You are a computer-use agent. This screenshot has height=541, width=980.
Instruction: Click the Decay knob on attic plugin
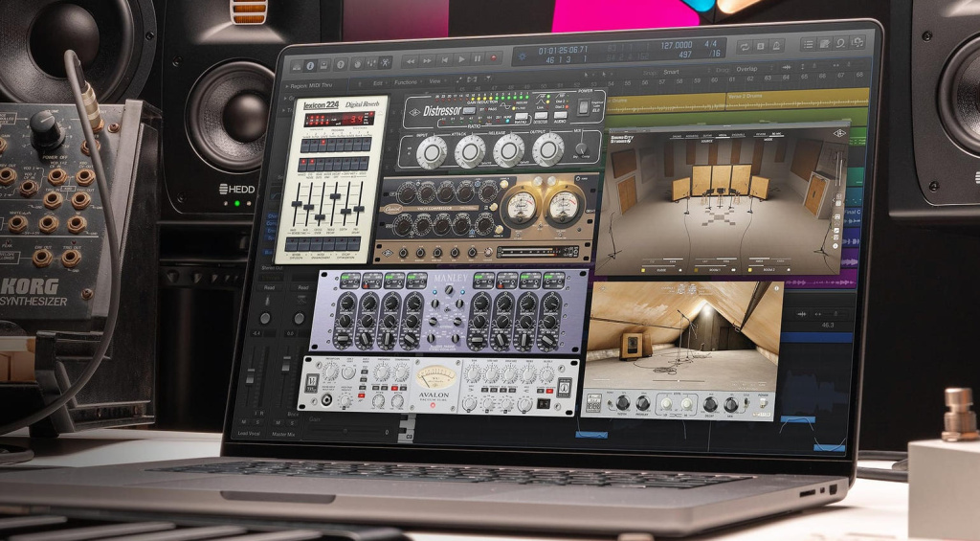pyautogui.click(x=711, y=404)
